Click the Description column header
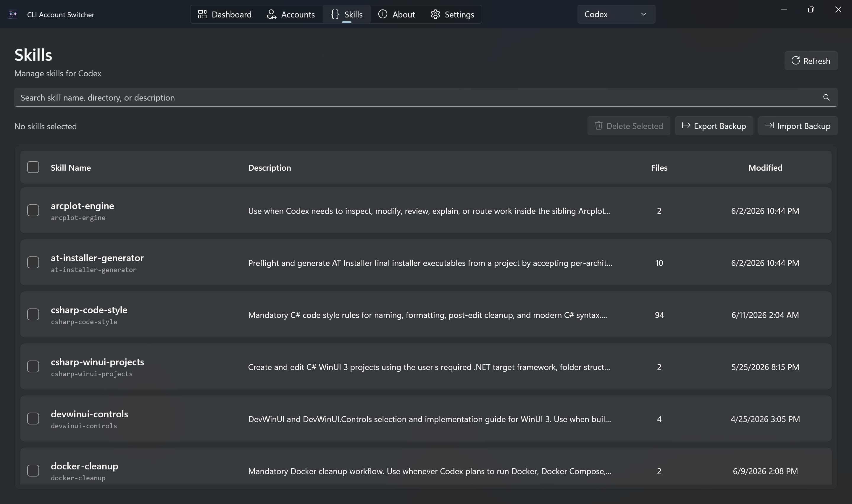 coord(269,168)
